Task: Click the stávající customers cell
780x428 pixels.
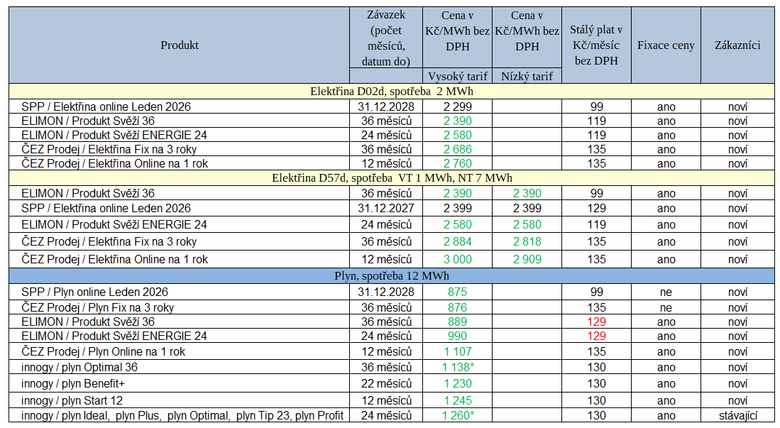Action: click(x=738, y=414)
